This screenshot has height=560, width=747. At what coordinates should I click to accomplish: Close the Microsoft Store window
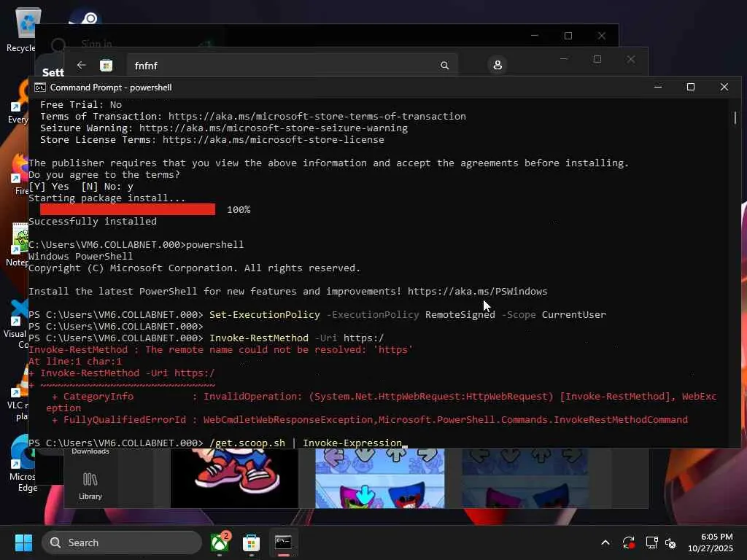pos(631,59)
